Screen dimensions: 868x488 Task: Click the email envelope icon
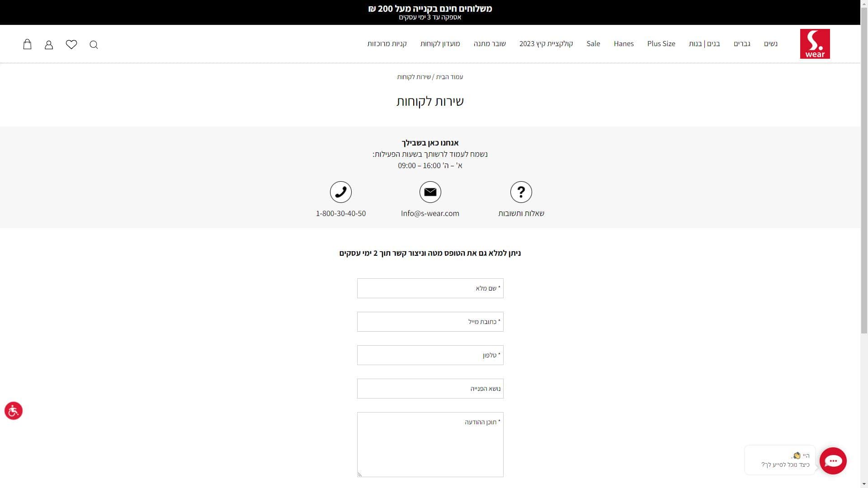(430, 192)
